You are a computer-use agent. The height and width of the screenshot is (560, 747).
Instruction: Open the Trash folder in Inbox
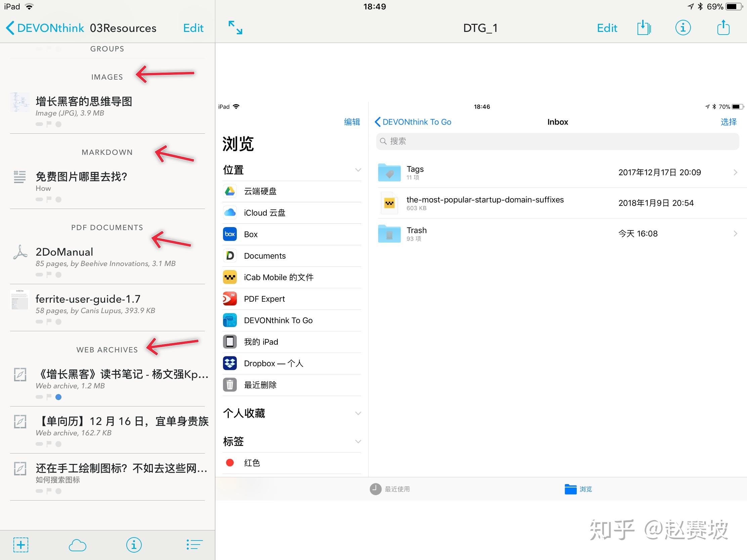coord(557,234)
